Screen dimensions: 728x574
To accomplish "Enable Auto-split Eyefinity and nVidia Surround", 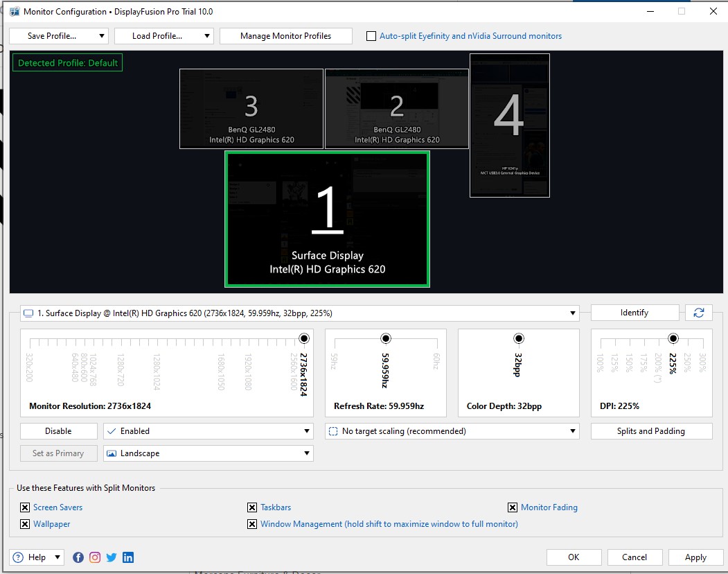I will coord(371,36).
